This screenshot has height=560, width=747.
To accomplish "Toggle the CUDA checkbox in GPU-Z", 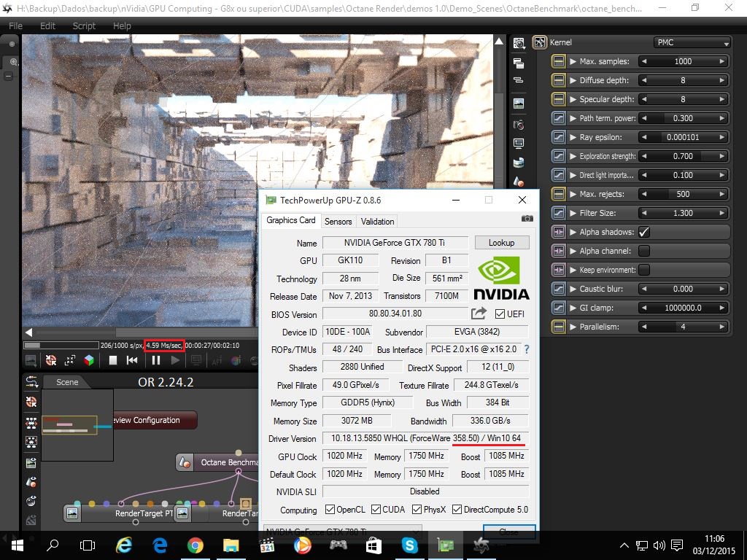I will point(376,510).
